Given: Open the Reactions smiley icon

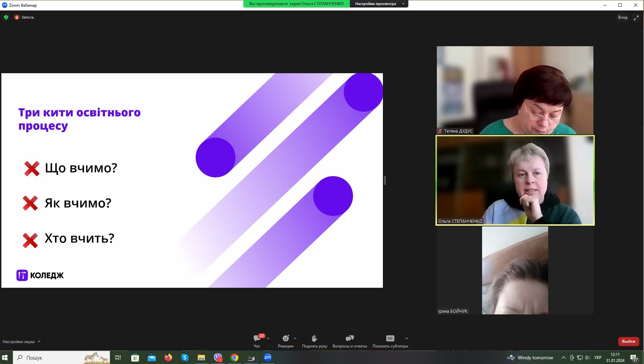Looking at the screenshot, I should click(x=286, y=338).
